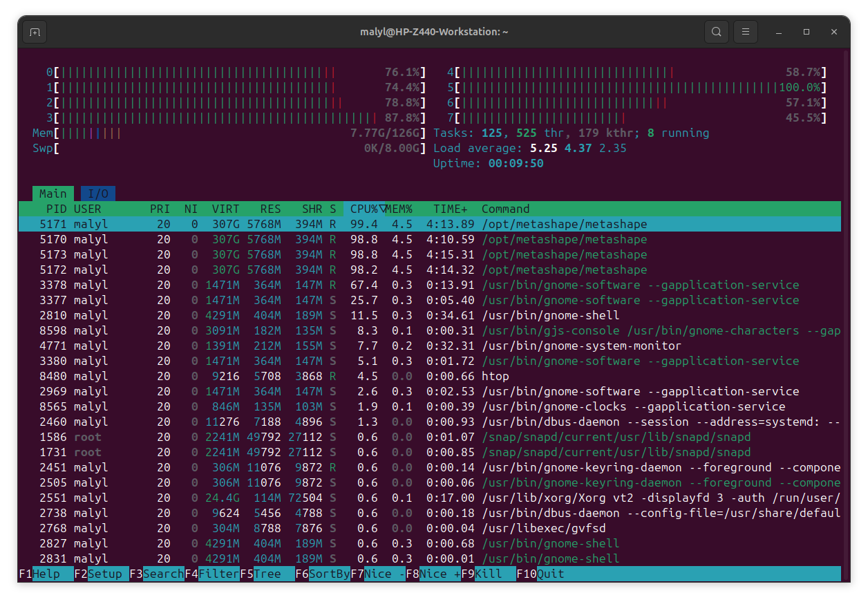Click F8 Nice + button
This screenshot has height=602, width=868.
coord(433,574)
